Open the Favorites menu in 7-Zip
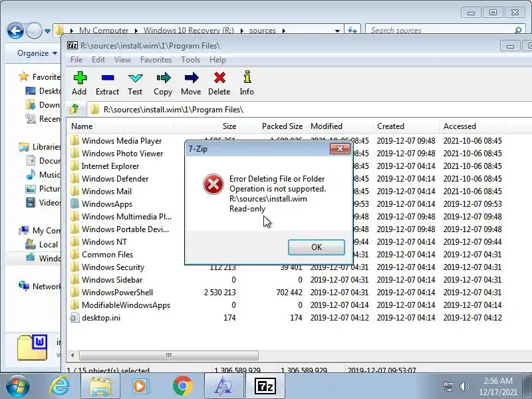Viewport: 532px width, 399px height. point(156,60)
